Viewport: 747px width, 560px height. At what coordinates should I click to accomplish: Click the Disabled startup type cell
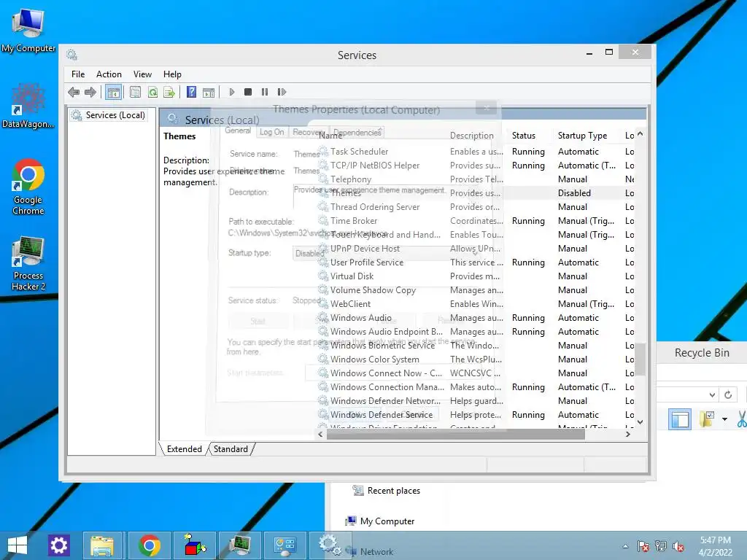point(574,192)
